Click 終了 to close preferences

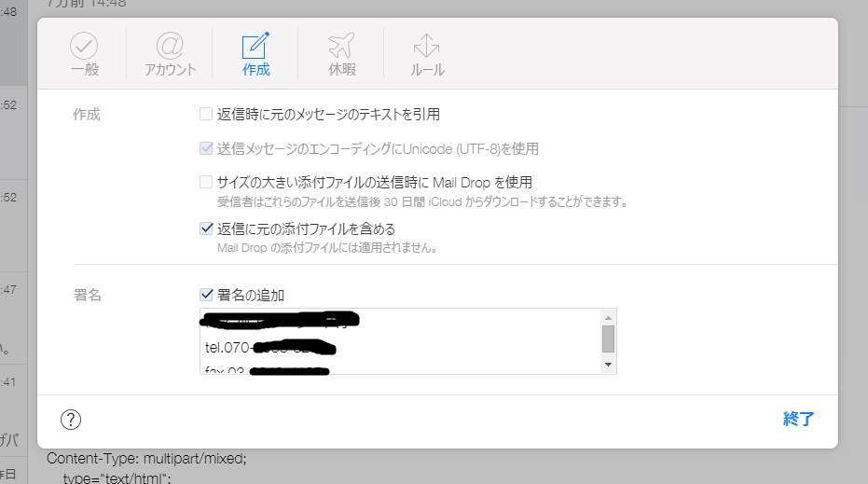799,420
